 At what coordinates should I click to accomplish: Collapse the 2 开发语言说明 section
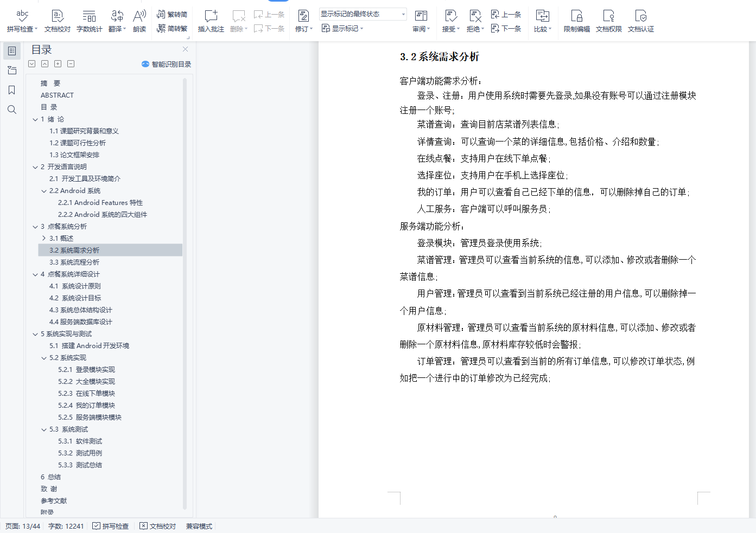tap(35, 167)
